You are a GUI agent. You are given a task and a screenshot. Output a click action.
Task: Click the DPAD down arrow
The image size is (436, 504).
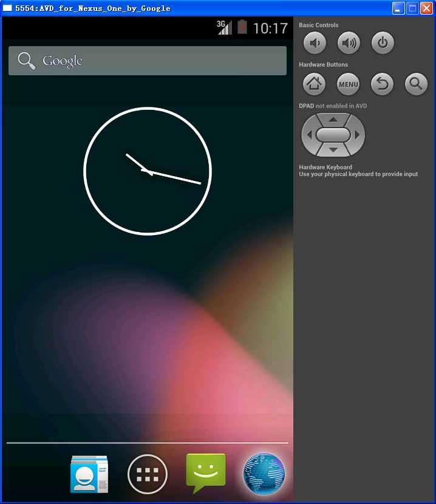(x=333, y=150)
